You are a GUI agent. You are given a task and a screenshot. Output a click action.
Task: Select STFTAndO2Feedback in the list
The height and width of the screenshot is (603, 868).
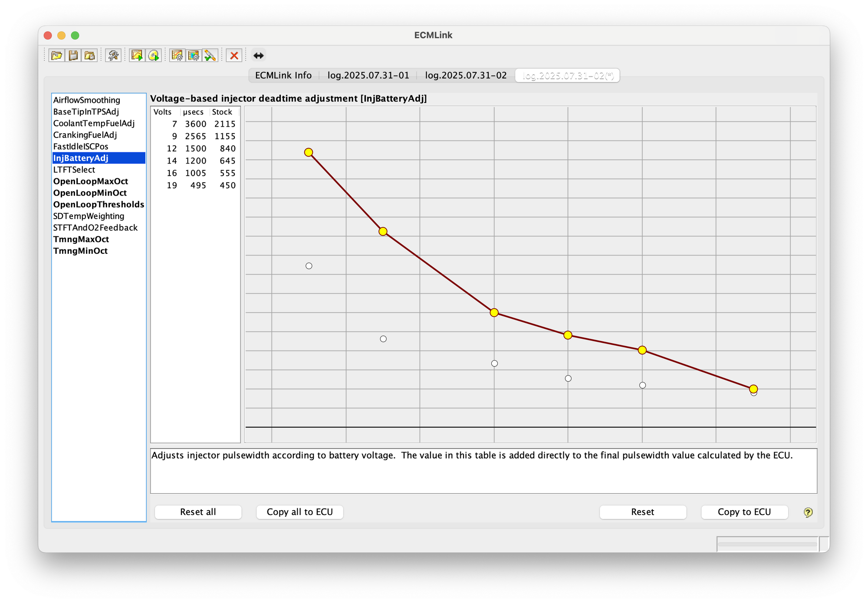[99, 228]
